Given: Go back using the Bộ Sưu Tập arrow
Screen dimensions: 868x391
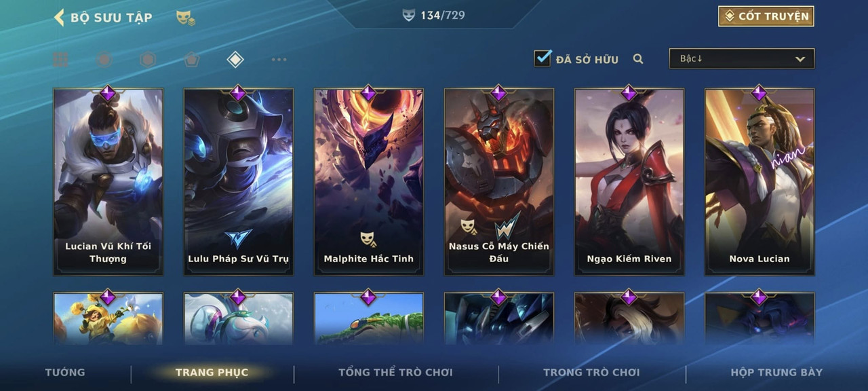Looking at the screenshot, I should click(x=59, y=18).
